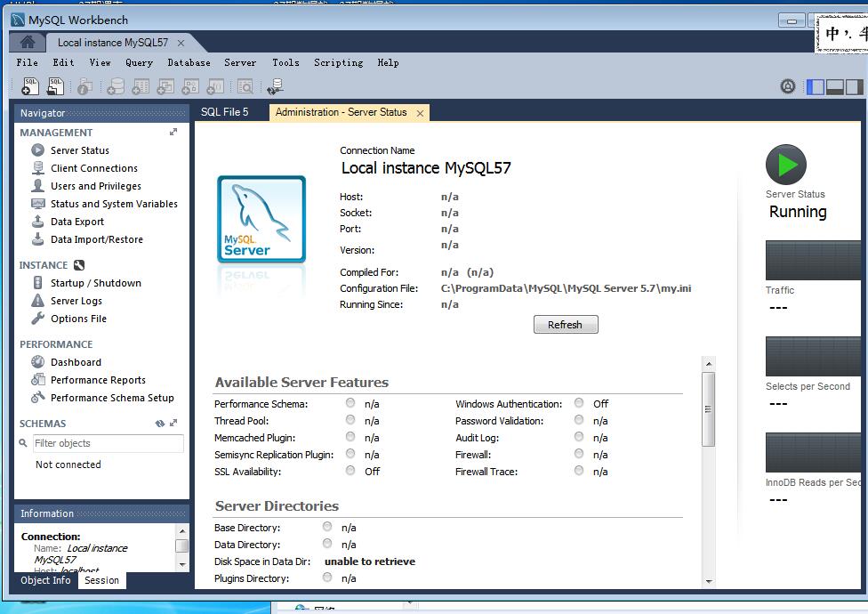Click the Windows Authentication status indicator
This screenshot has height=614, width=868.
point(579,402)
